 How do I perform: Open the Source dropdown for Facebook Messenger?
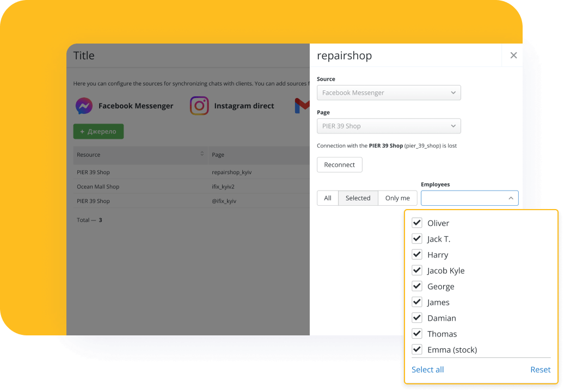(x=389, y=93)
